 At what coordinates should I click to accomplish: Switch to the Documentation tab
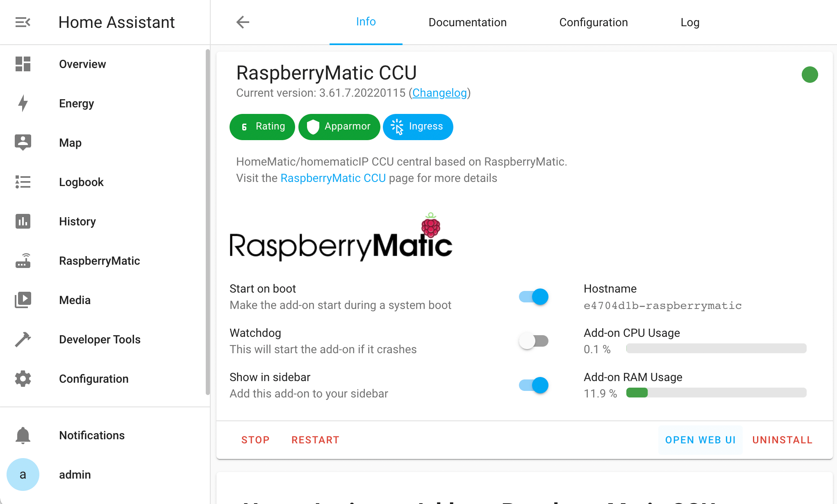[x=467, y=22]
